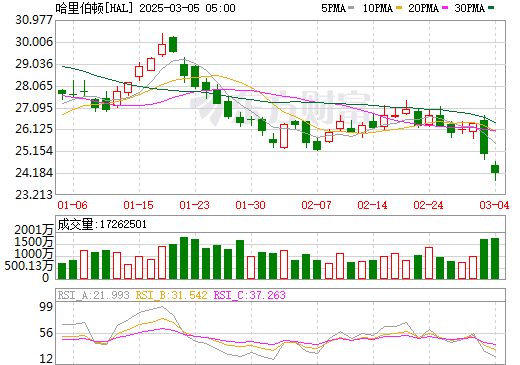Image resolution: width=520 pixels, height=365 pixels.
Task: Select the 01-23 date label
Action: [x=194, y=205]
